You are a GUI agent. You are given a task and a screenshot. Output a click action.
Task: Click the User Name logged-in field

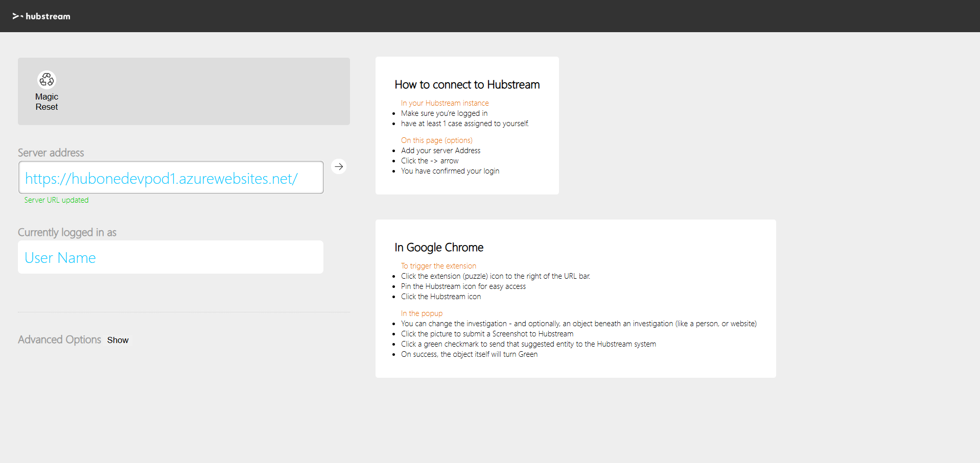[171, 257]
